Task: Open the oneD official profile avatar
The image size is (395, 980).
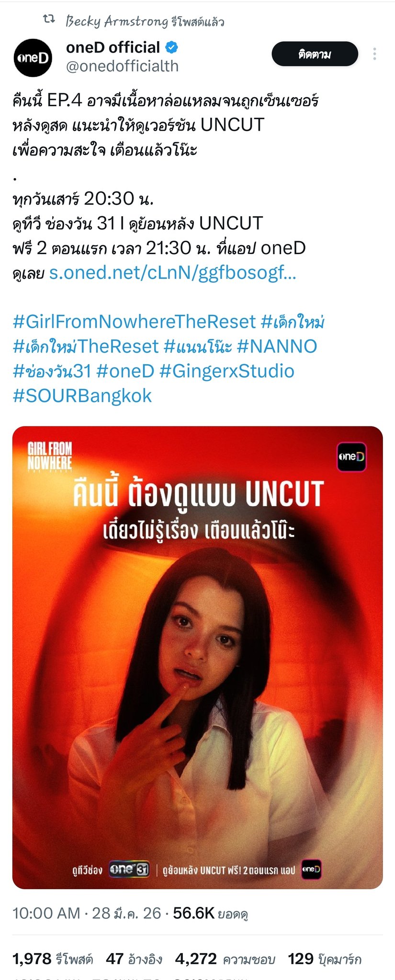Action: (x=33, y=58)
